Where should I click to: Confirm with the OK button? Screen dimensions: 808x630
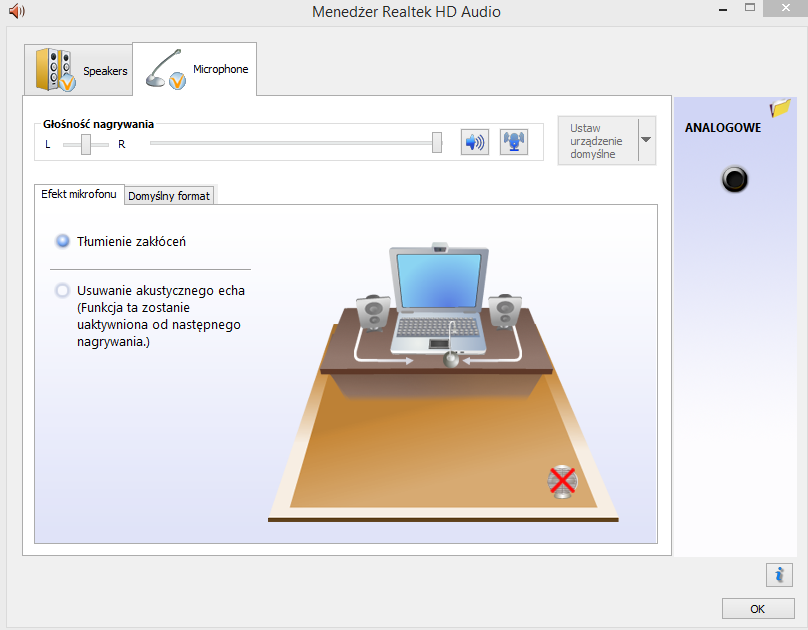click(x=758, y=608)
